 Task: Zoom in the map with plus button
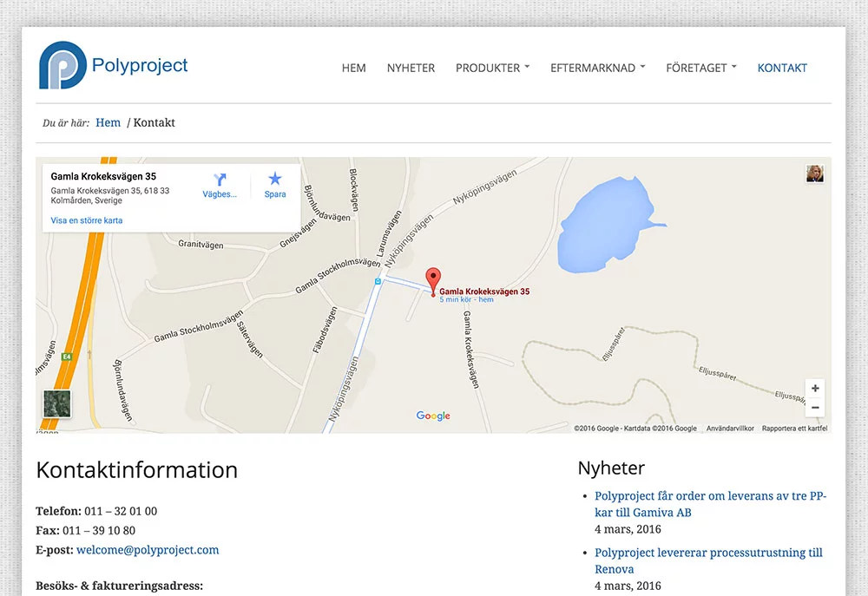click(x=815, y=389)
